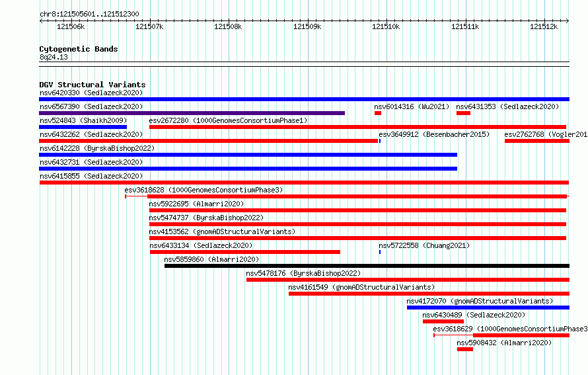Click the red esv2762768 variant bar
Screen dimensions: 588x375
pos(537,141)
